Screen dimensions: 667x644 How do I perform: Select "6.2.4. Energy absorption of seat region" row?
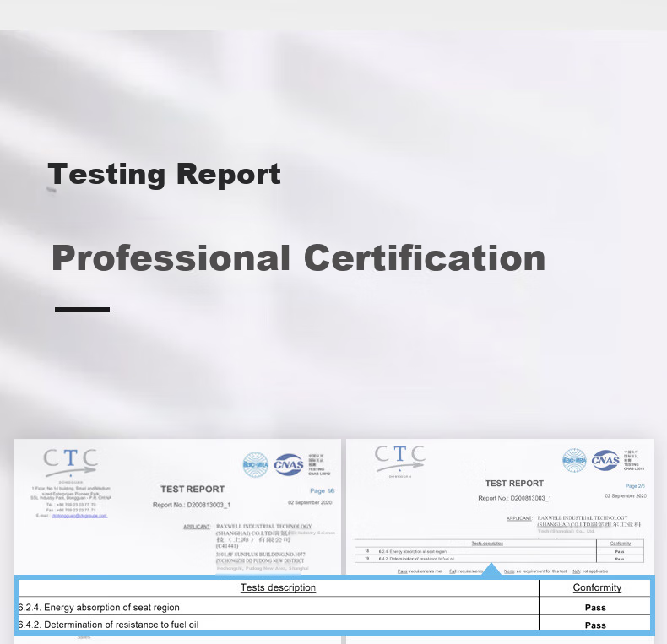tap(334, 607)
